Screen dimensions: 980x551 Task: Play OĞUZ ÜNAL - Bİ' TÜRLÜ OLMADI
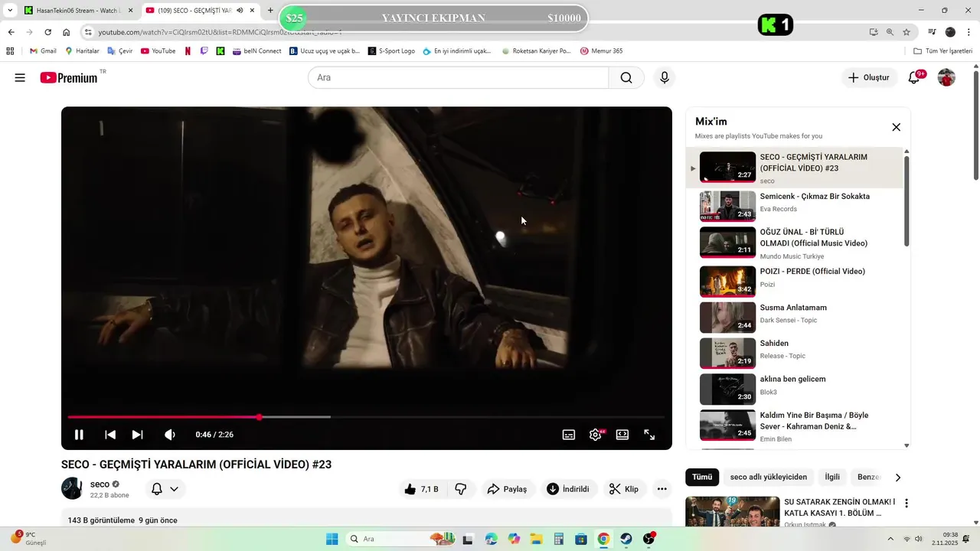(796, 243)
